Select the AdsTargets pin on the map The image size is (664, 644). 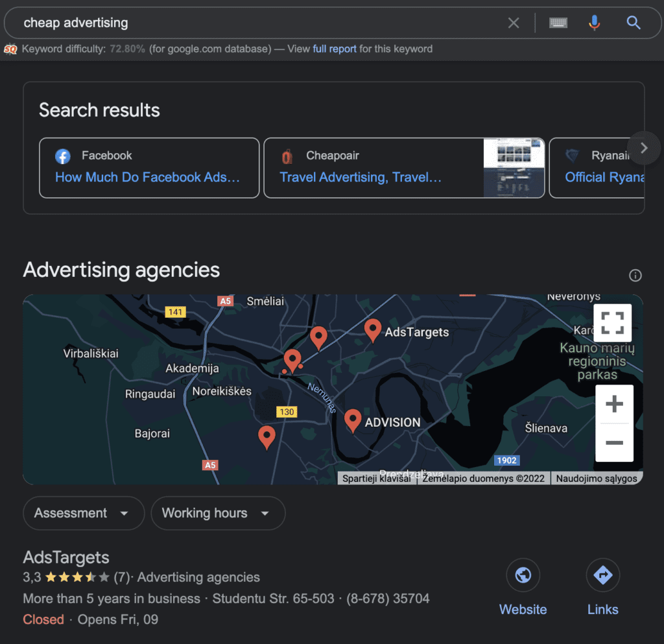click(372, 329)
